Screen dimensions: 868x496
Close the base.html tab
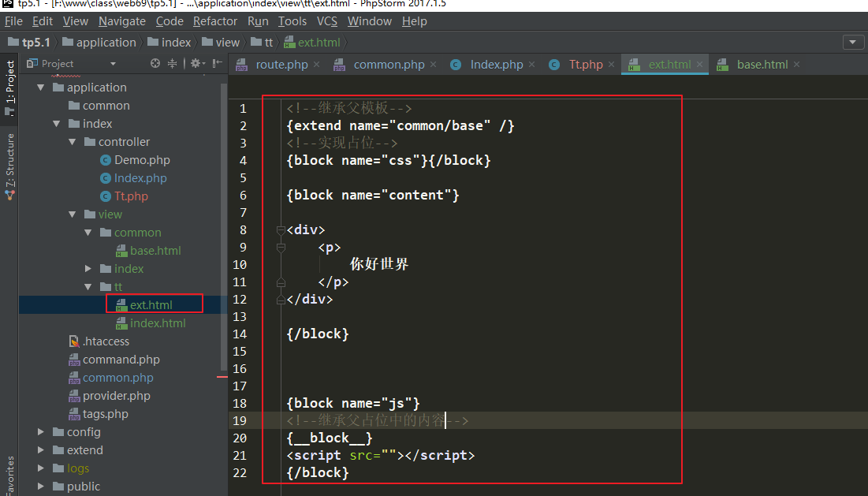click(x=796, y=65)
